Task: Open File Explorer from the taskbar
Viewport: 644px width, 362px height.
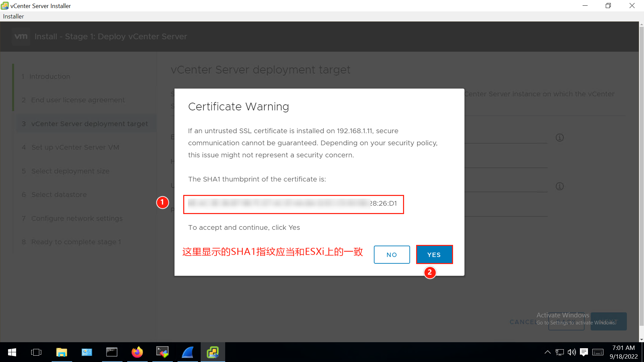Action: coord(62,352)
